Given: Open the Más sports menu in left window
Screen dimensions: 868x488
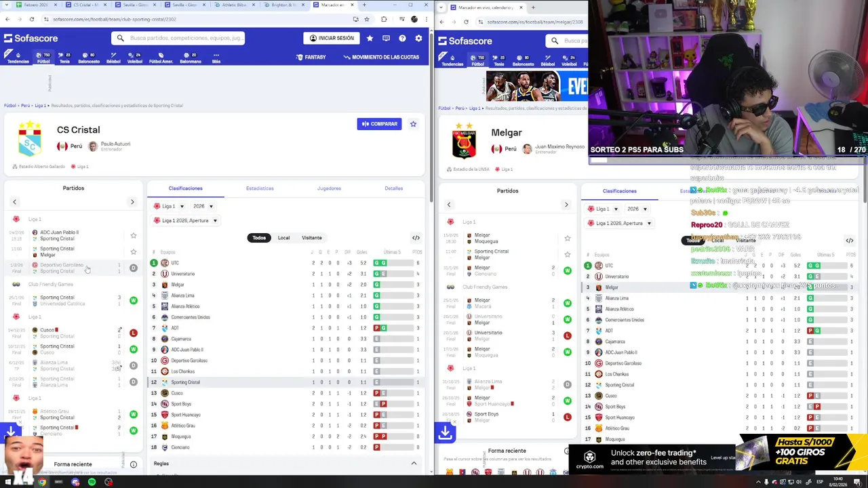Looking at the screenshot, I should (x=216, y=58).
